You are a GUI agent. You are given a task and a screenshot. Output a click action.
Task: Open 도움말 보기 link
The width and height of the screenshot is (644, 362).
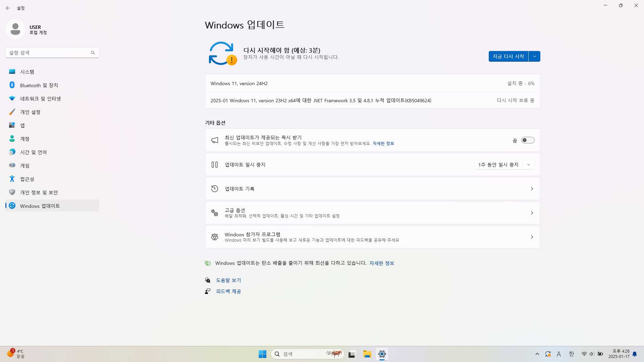(x=228, y=280)
